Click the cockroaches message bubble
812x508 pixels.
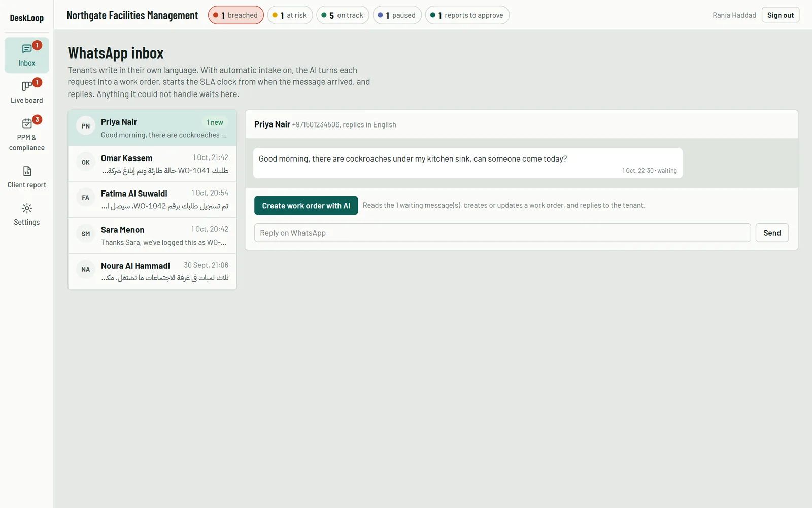[x=468, y=163]
